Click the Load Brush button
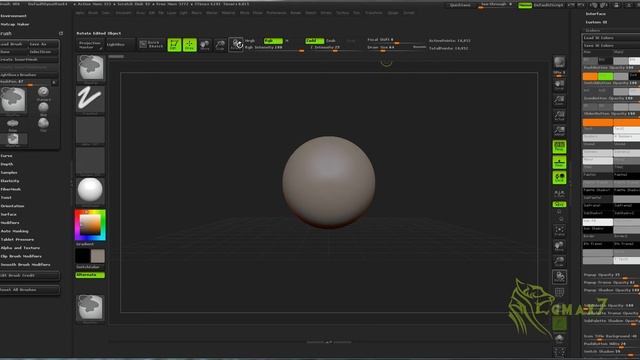This screenshot has height=360, width=640. [x=13, y=44]
